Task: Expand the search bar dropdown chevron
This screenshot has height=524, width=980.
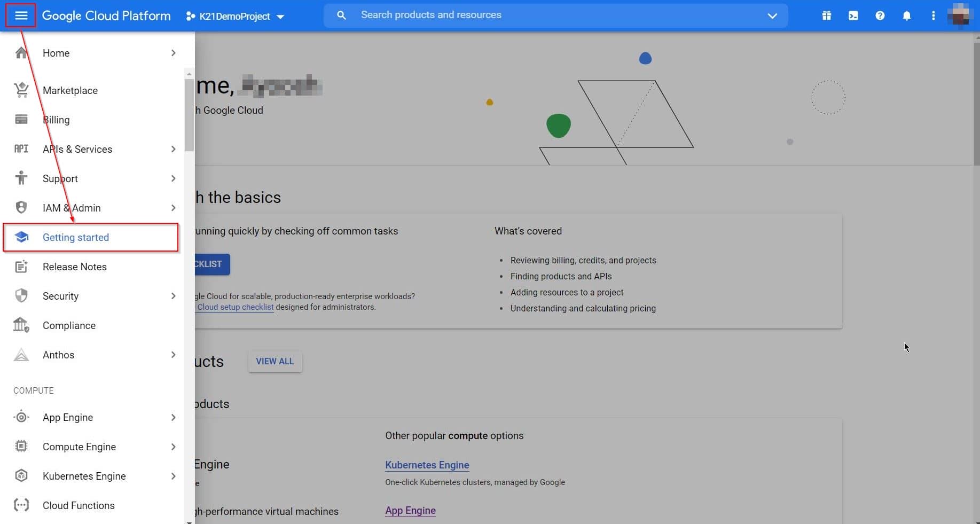Action: (772, 15)
